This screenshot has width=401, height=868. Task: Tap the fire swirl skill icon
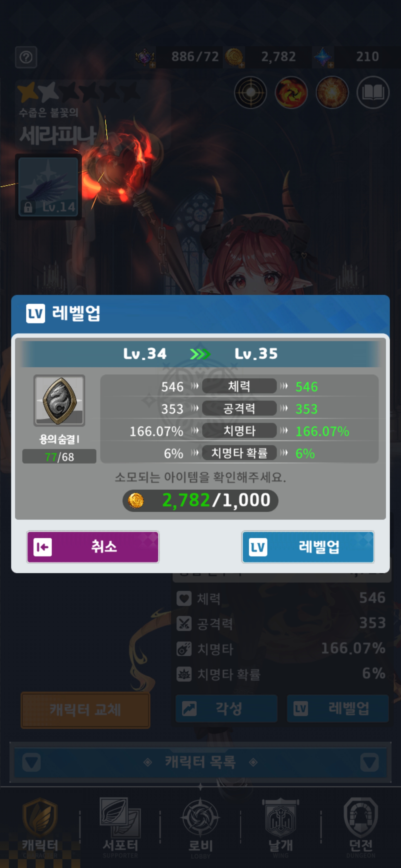click(291, 92)
